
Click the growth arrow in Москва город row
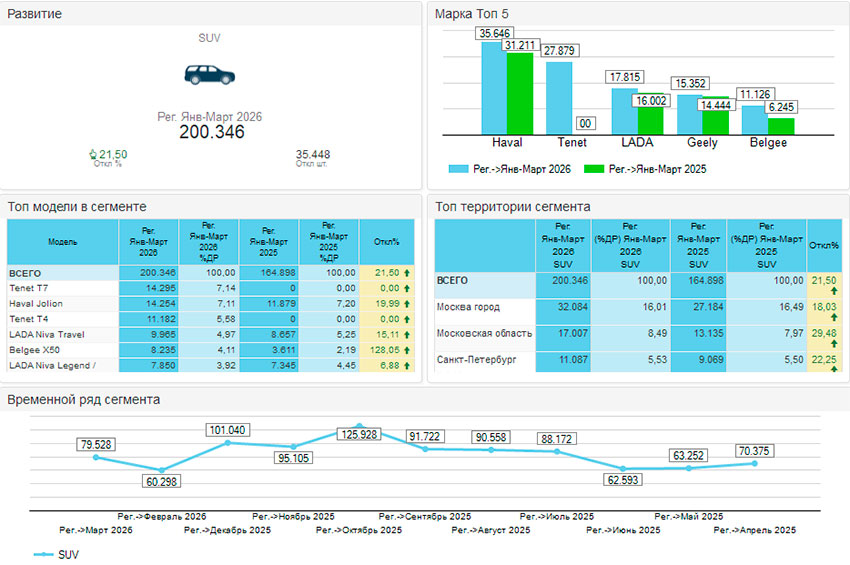pyautogui.click(x=824, y=317)
